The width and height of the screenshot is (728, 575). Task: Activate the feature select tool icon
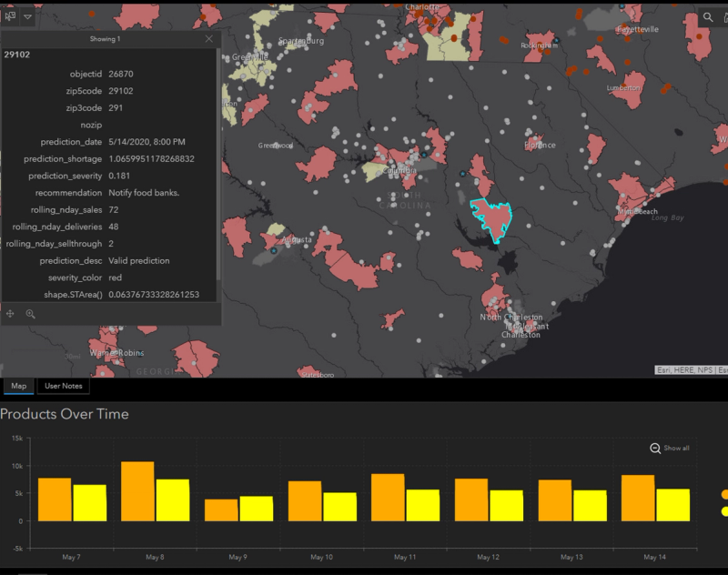[10, 16]
